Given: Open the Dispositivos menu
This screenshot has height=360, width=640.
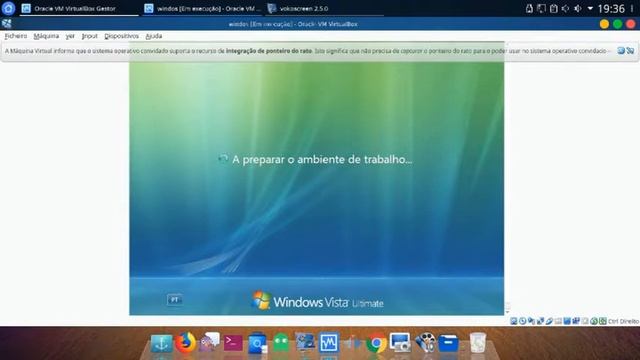Looking at the screenshot, I should click(x=121, y=36).
